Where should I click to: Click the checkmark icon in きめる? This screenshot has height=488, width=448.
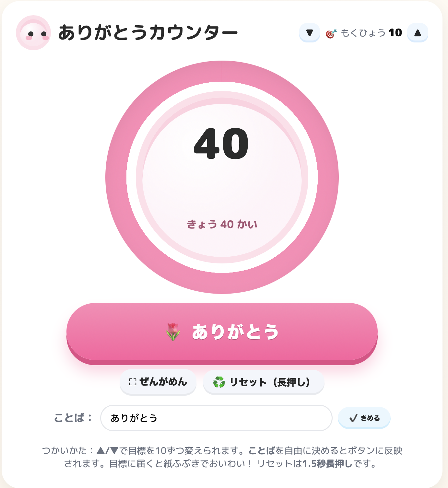353,418
